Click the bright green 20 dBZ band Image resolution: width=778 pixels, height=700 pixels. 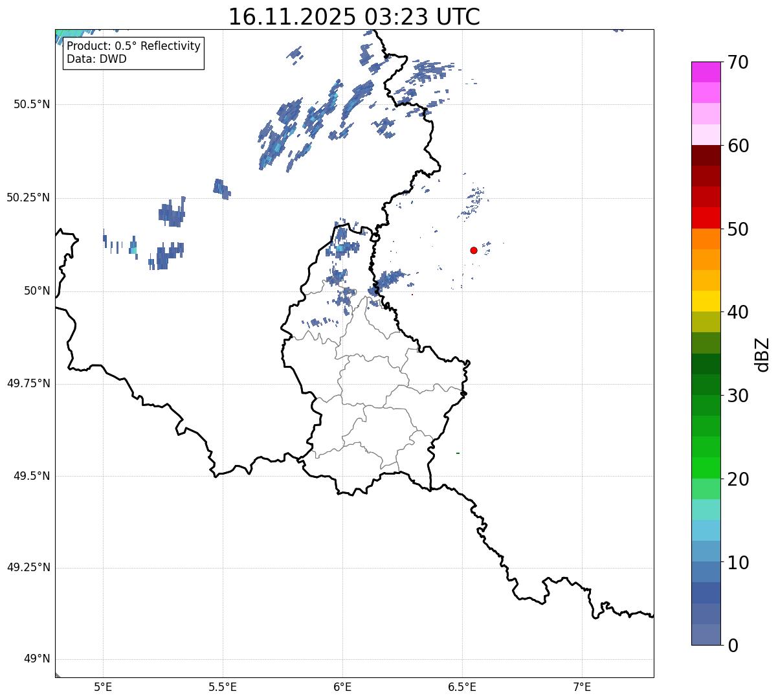[x=706, y=468]
